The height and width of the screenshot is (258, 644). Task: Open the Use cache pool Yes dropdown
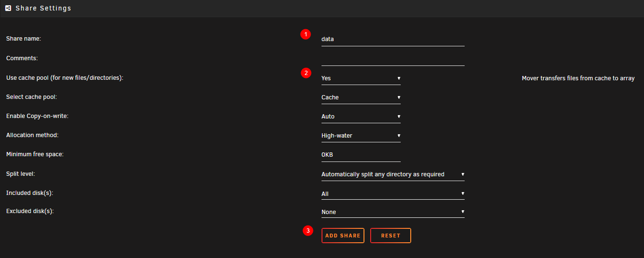(361, 78)
